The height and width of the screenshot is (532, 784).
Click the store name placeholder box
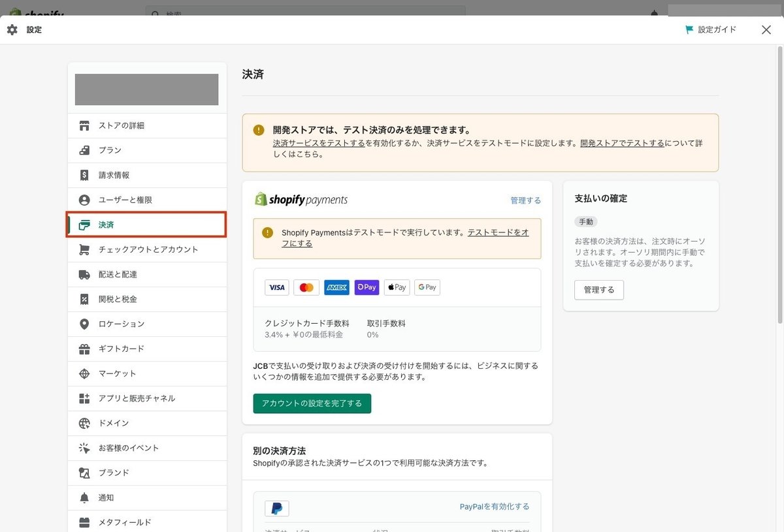click(x=147, y=89)
